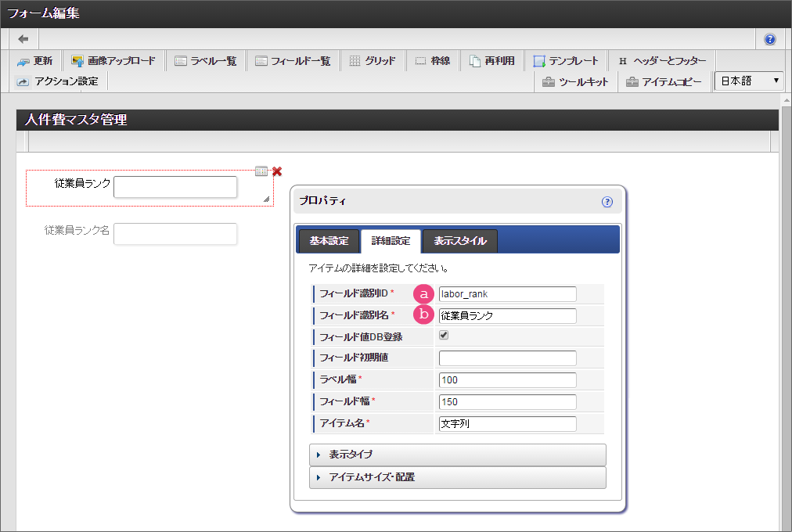
Task: Click the 再利用 reuse tool
Action: pyautogui.click(x=491, y=61)
